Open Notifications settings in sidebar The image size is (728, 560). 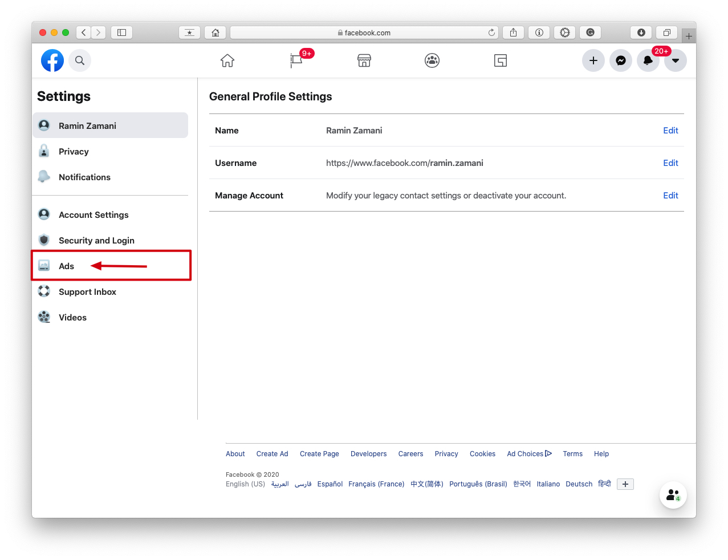110,177
